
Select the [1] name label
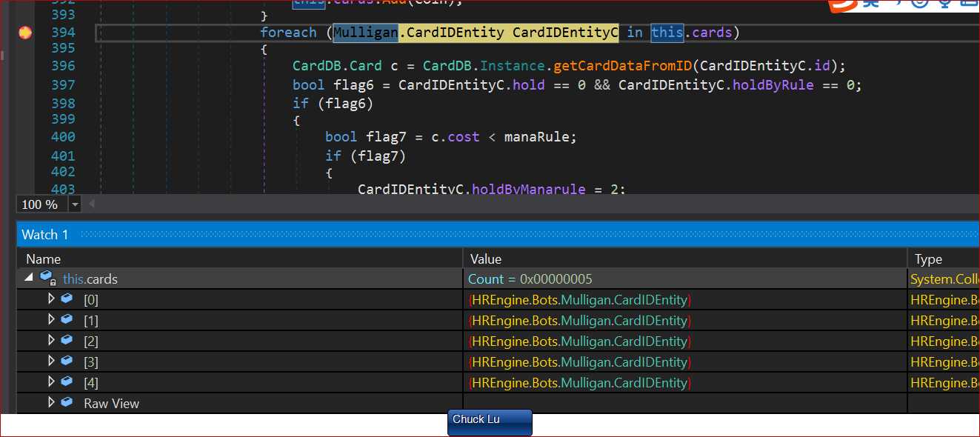91,321
